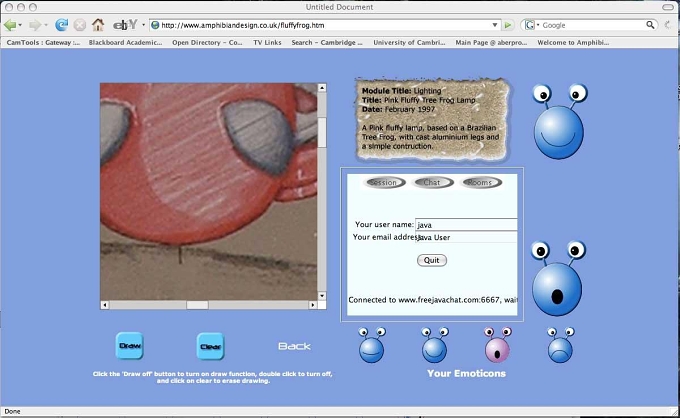Click the white Back link
Screen dimensions: 680x418
(294, 346)
